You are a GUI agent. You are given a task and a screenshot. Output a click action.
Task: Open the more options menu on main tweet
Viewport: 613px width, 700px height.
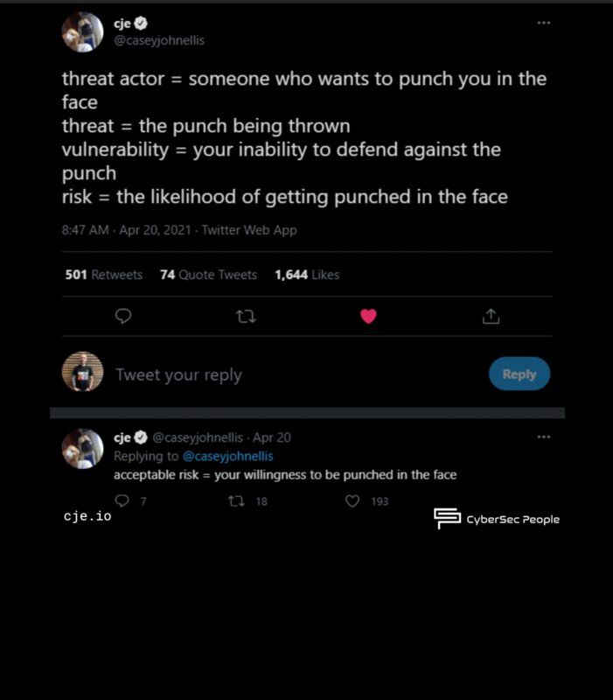coord(544,23)
